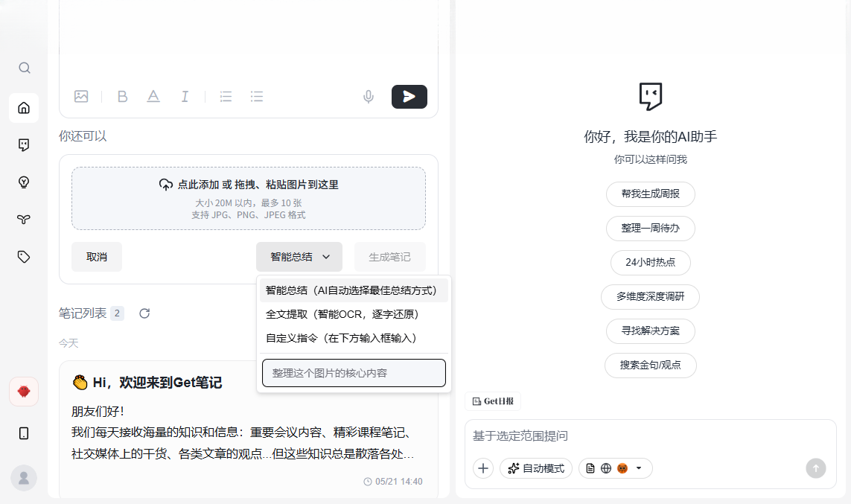
Task: Focus the custom instruction input field
Action: coord(354,373)
